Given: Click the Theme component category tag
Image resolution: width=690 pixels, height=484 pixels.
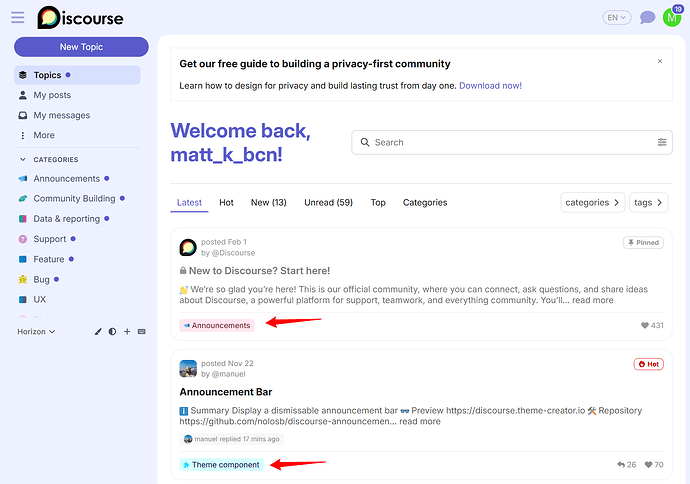Looking at the screenshot, I should [221, 465].
